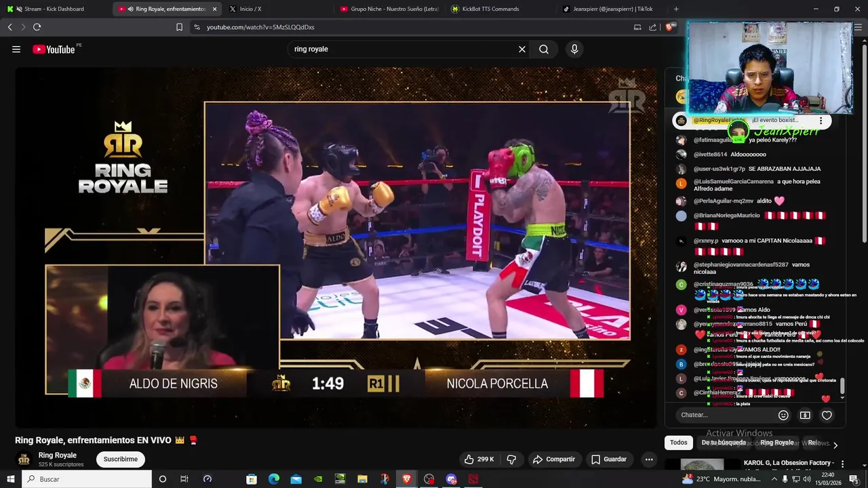Image resolution: width=868 pixels, height=488 pixels.
Task: Send a heart reaction in chat
Action: 827,415
